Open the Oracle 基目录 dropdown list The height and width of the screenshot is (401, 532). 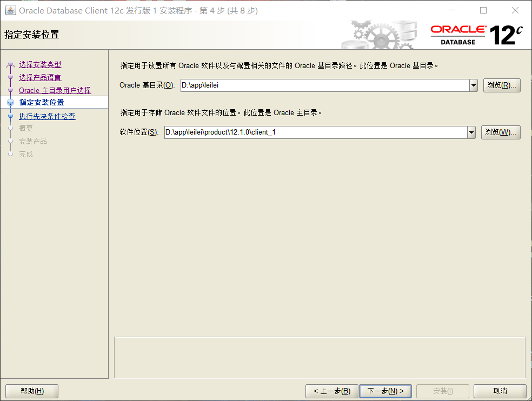click(474, 85)
